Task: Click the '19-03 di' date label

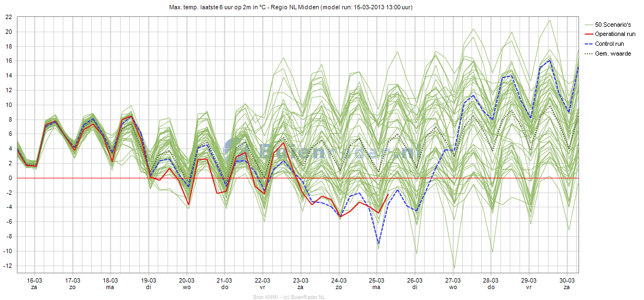Action: [x=148, y=284]
